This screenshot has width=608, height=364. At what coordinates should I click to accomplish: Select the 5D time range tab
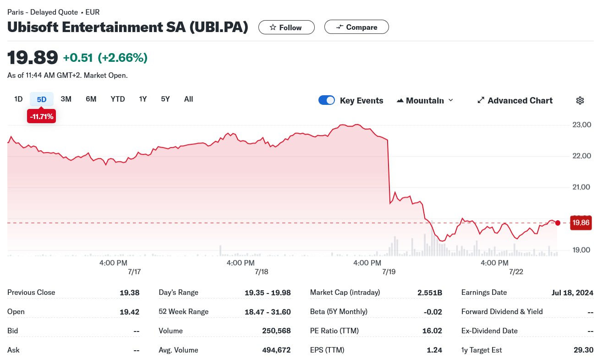(x=42, y=99)
